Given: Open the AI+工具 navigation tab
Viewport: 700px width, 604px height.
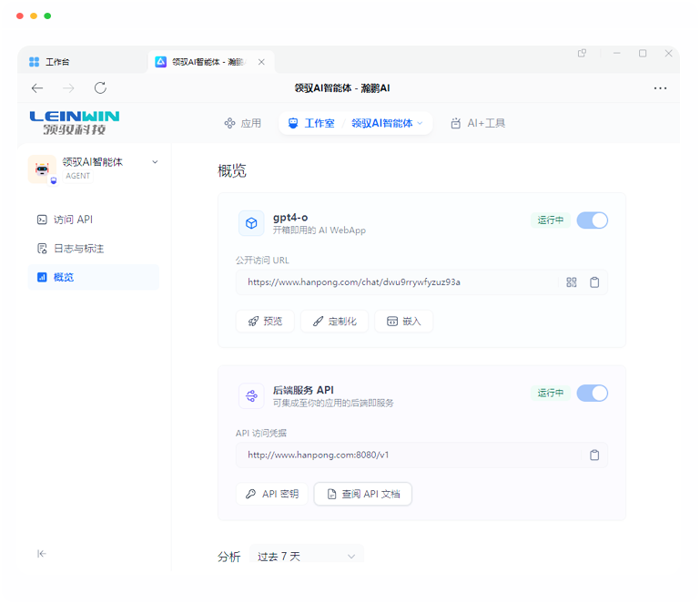Looking at the screenshot, I should coord(478,123).
